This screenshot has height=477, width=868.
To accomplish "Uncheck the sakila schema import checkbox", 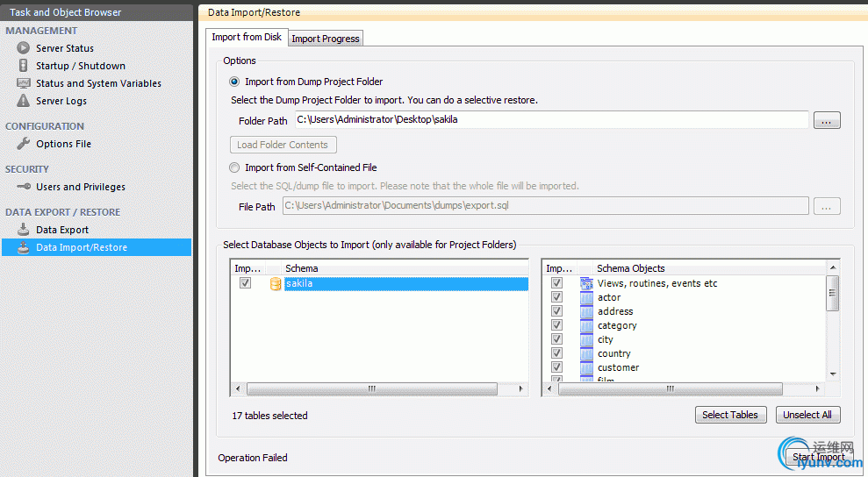I will pyautogui.click(x=246, y=283).
